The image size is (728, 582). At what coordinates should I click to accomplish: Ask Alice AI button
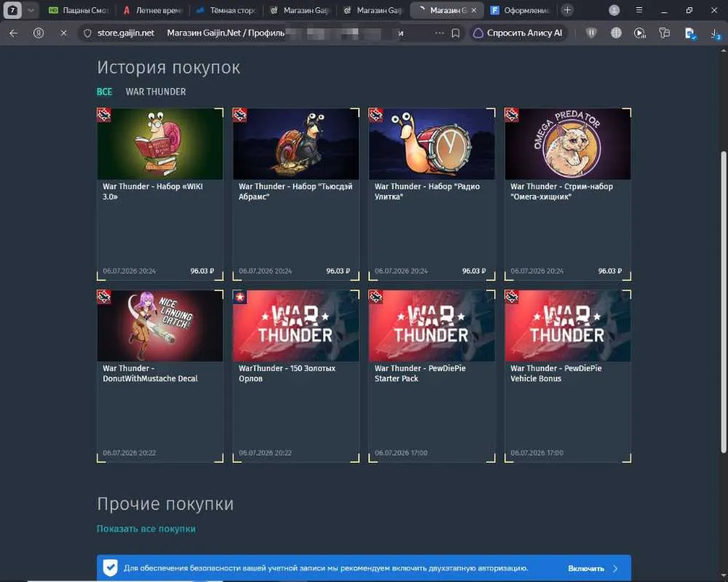click(x=518, y=33)
